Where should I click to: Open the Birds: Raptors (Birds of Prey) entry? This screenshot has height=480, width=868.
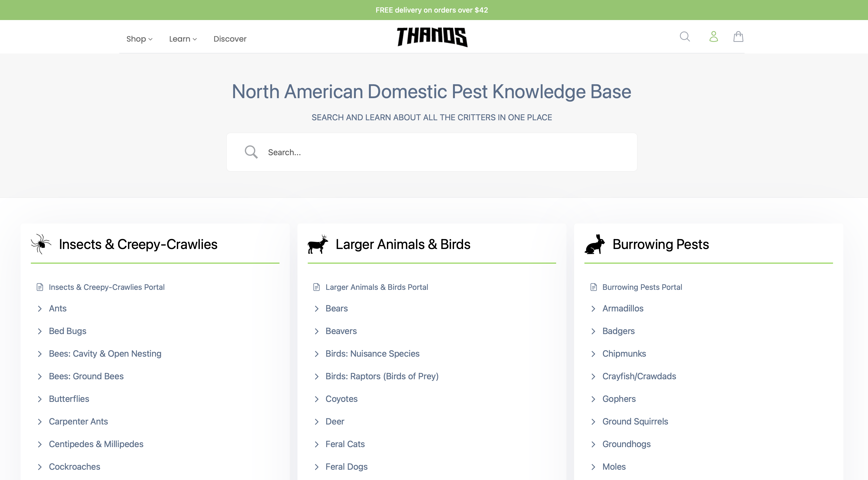tap(382, 376)
